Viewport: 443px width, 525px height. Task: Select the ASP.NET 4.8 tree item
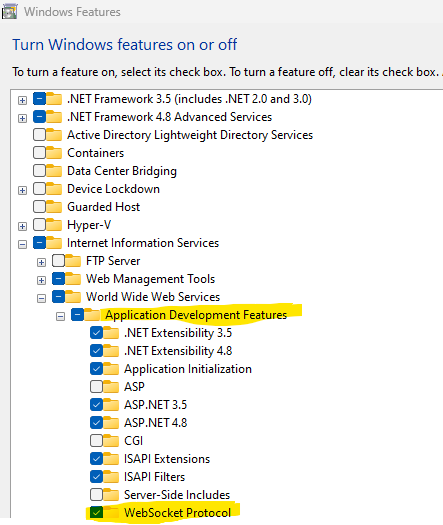(155, 423)
